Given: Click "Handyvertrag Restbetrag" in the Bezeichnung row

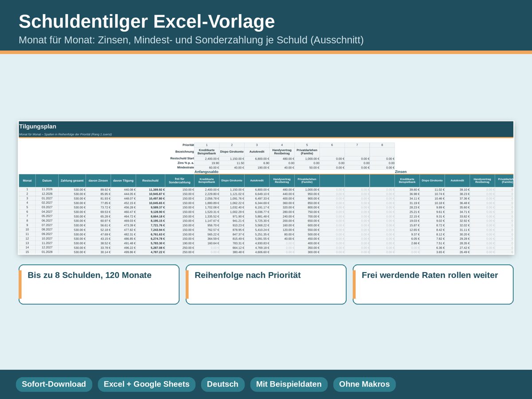Looking at the screenshot, I should tap(282, 152).
